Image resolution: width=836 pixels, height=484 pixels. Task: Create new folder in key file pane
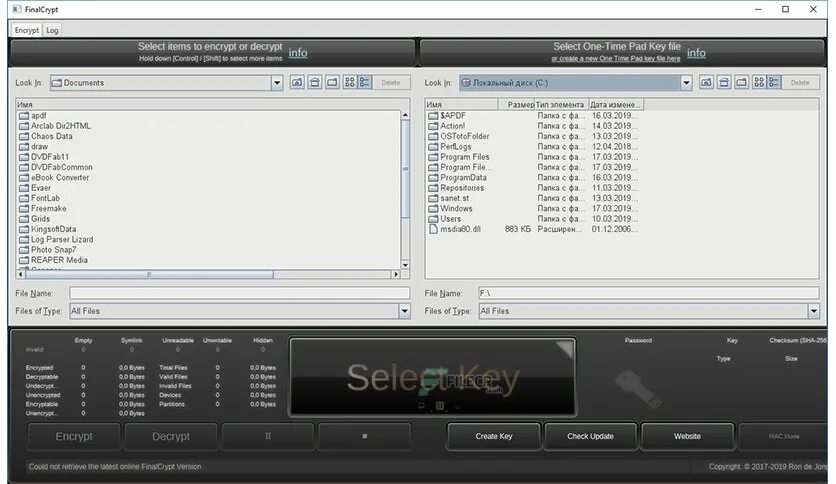coord(741,82)
